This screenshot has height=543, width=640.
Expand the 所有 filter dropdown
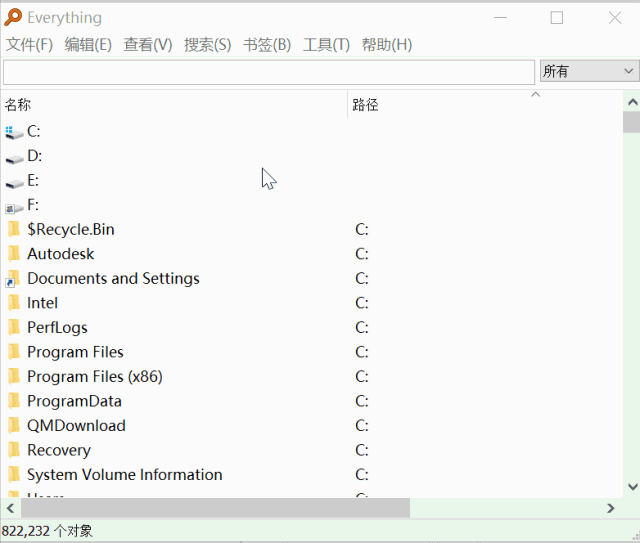click(x=589, y=71)
